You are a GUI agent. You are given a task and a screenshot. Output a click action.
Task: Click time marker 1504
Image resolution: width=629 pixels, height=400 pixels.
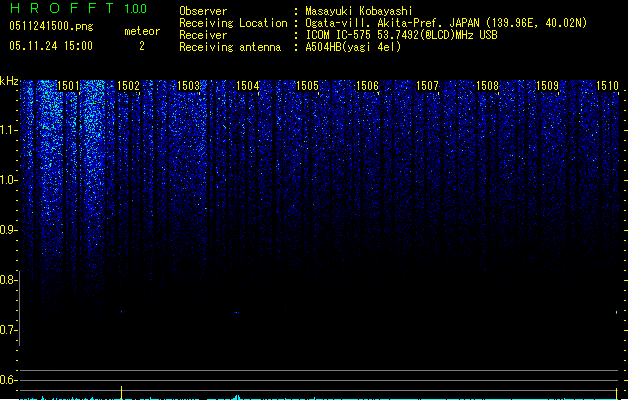pyautogui.click(x=248, y=86)
